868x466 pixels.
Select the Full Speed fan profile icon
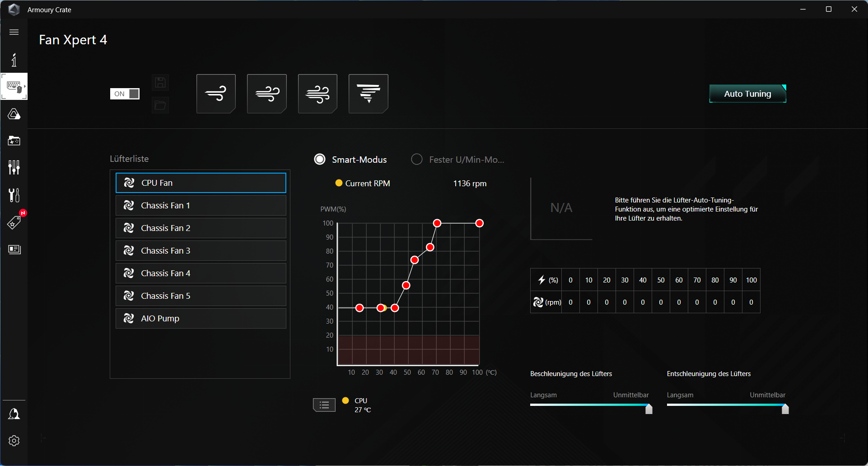click(369, 94)
